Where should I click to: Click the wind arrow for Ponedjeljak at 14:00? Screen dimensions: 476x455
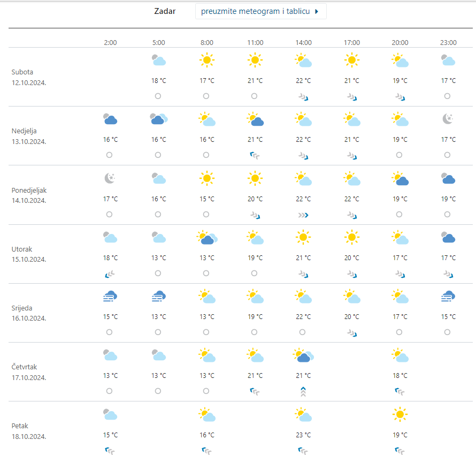[303, 215]
